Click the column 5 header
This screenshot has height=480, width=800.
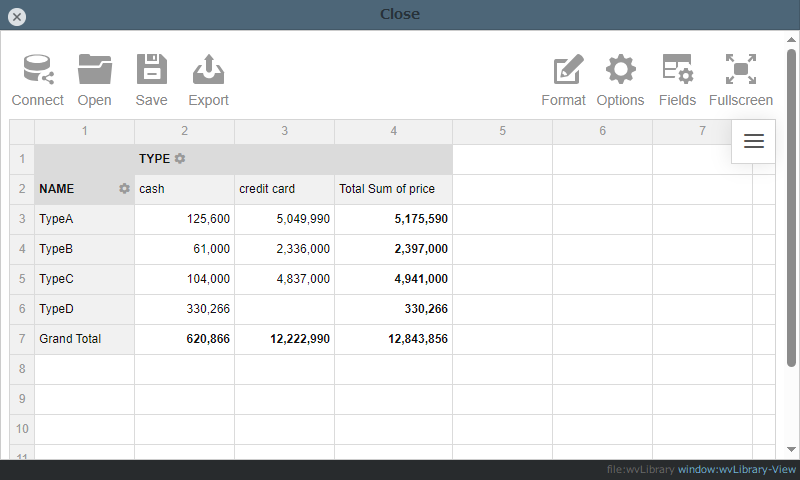click(x=502, y=131)
